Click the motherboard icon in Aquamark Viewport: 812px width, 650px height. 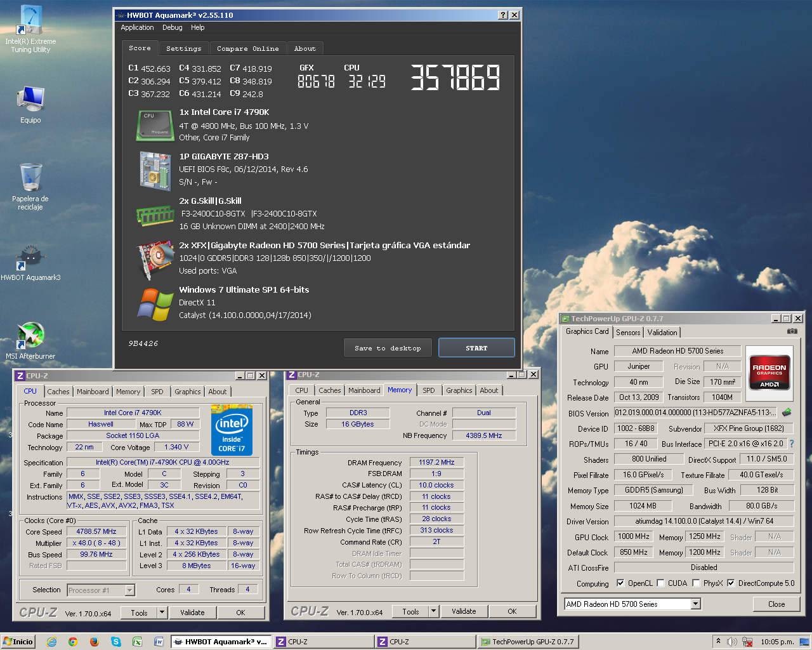coord(155,170)
